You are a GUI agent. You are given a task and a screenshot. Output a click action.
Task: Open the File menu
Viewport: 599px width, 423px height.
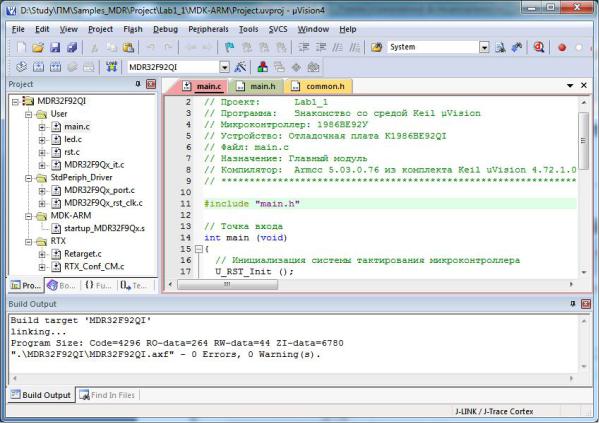pos(18,29)
